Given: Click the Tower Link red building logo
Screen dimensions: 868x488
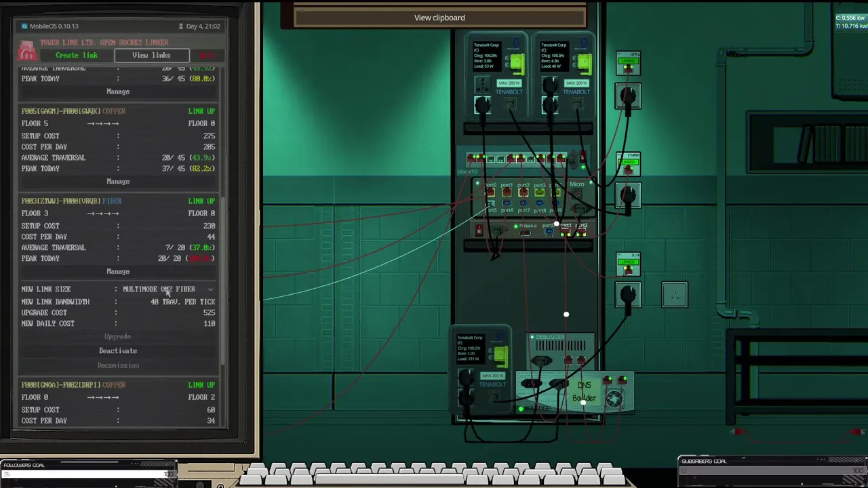Looking at the screenshot, I should tap(26, 51).
